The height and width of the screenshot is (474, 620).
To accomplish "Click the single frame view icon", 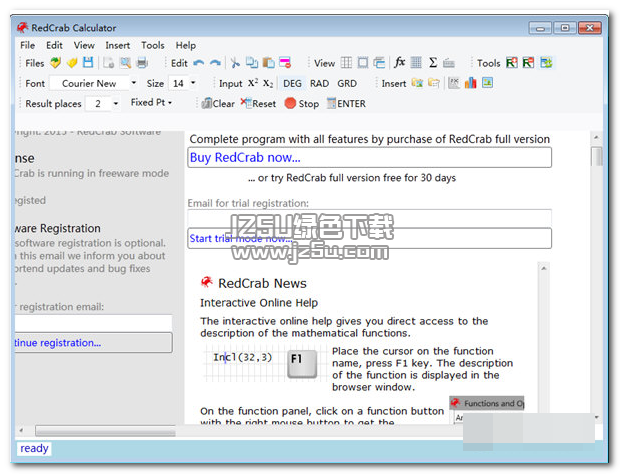I will pyautogui.click(x=363, y=62).
